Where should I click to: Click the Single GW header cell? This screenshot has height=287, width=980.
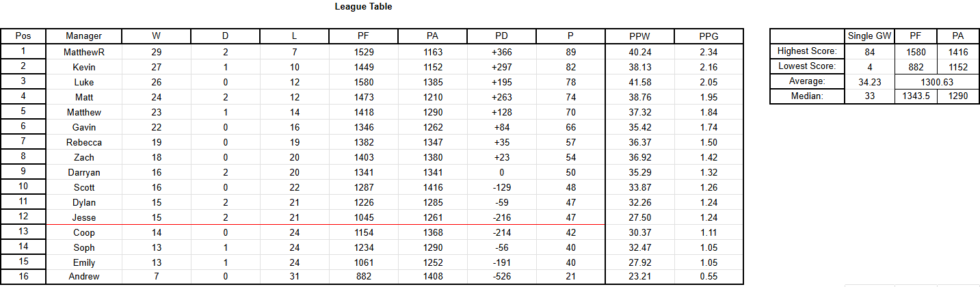point(869,36)
